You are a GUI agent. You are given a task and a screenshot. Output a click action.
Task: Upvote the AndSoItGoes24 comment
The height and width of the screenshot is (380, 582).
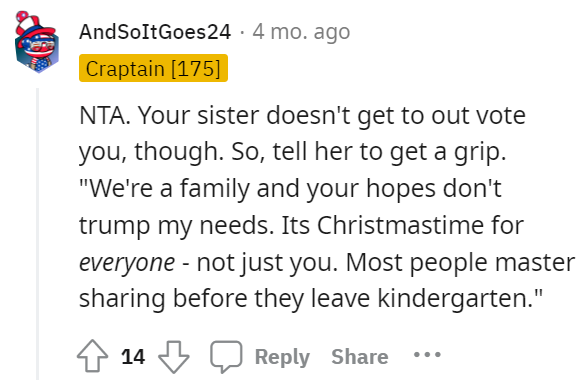[x=92, y=356]
